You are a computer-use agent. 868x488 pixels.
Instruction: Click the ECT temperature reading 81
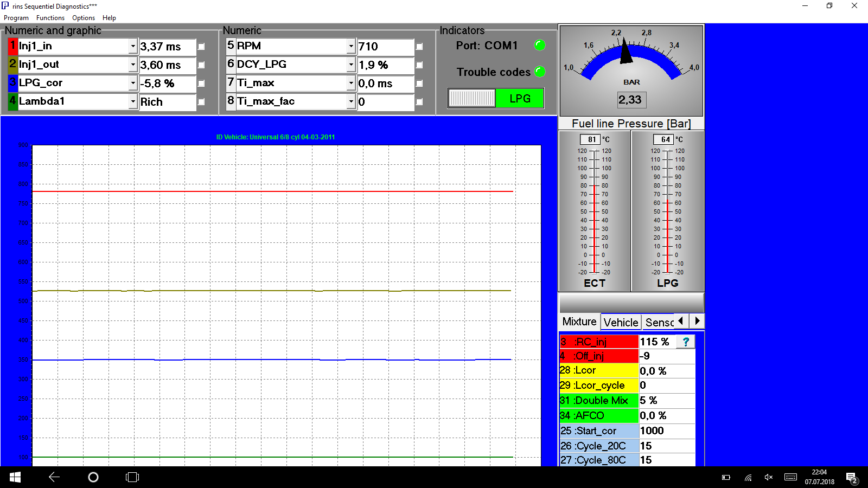point(590,139)
